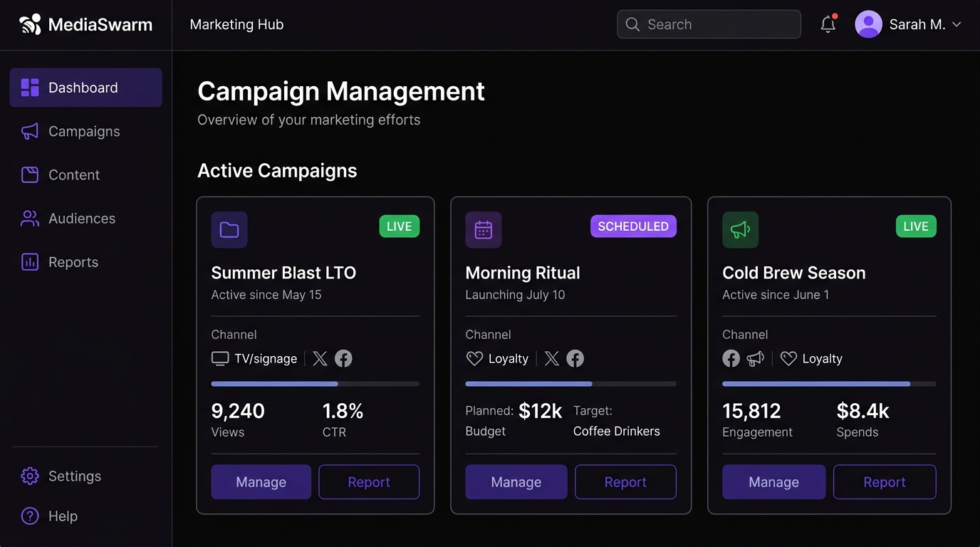Screen dimensions: 980x547
Task: Click the SCHEDULED badge on Morning Ritual
Action: (633, 226)
